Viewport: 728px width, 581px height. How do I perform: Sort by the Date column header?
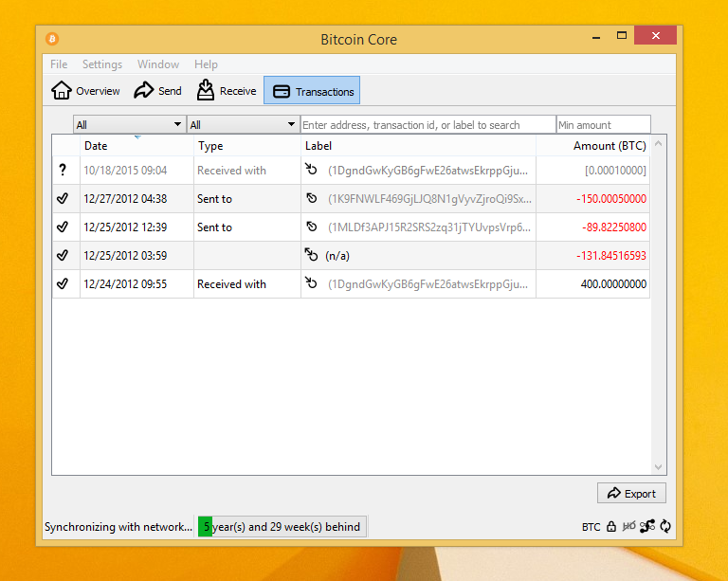[136, 146]
